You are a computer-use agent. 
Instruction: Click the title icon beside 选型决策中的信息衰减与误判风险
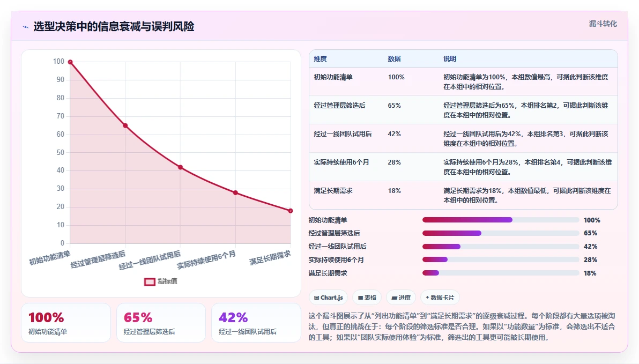tap(25, 27)
